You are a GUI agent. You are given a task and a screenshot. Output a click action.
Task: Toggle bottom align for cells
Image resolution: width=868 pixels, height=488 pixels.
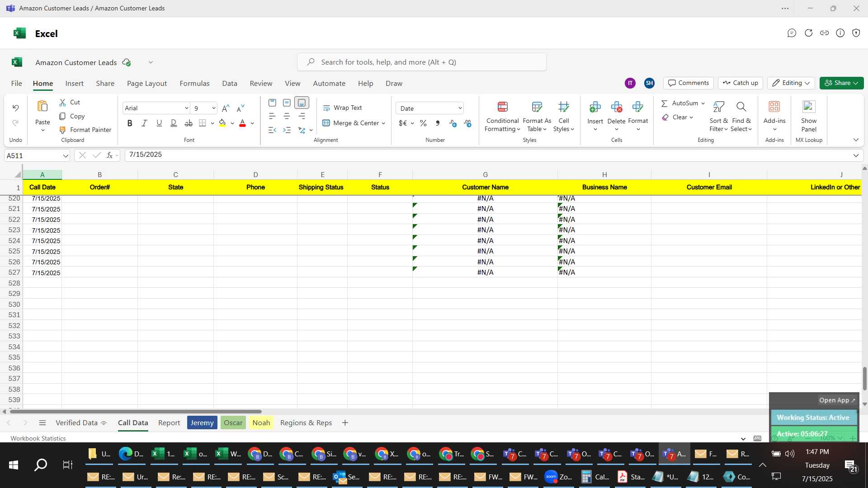click(302, 103)
